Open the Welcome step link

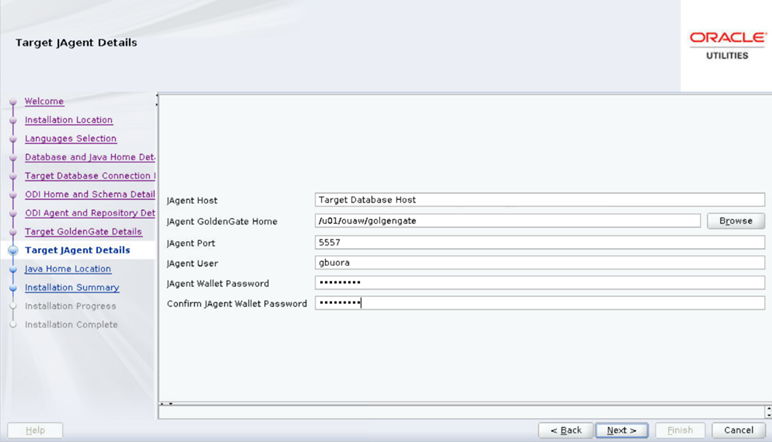pyautogui.click(x=44, y=101)
